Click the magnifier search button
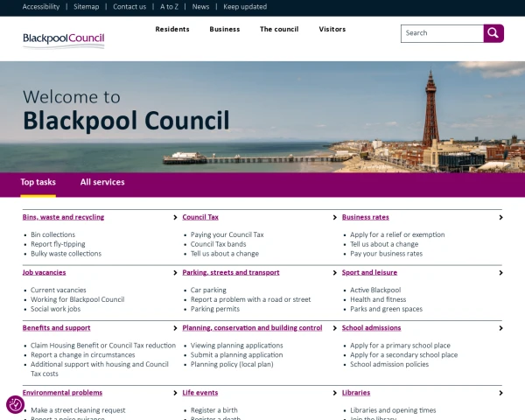Viewport: 525px width, 420px height. pyautogui.click(x=493, y=33)
